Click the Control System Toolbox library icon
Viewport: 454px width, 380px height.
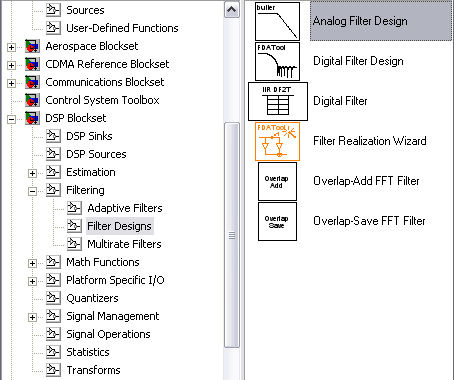(32, 100)
